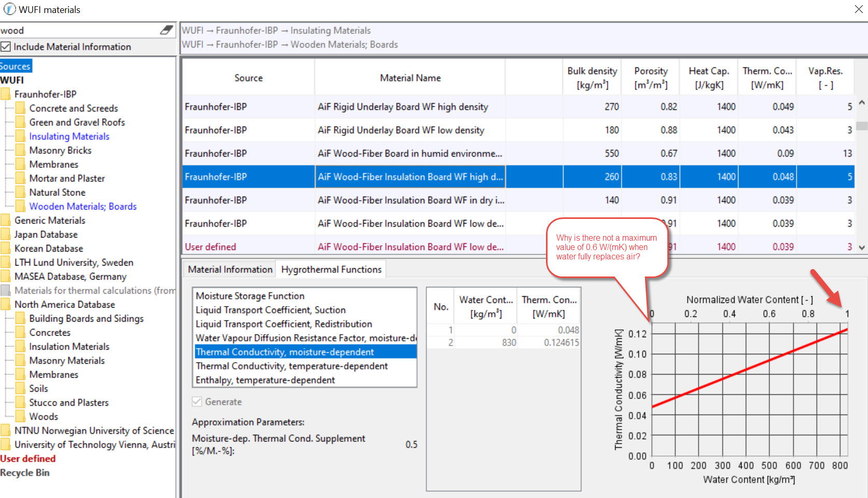Switch to Material Information tab

tap(230, 269)
